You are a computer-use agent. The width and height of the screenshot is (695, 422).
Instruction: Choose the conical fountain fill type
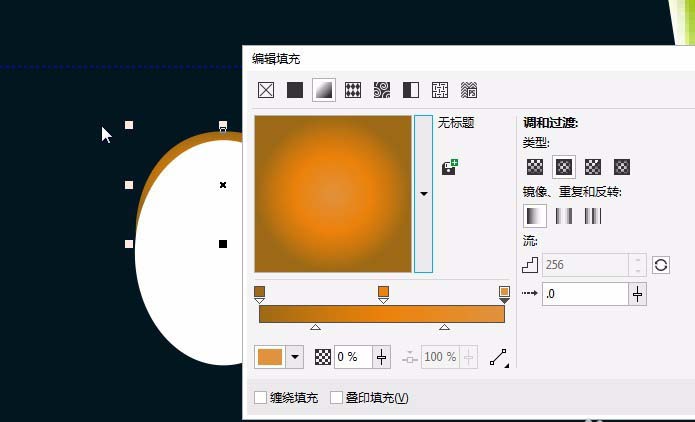(593, 167)
